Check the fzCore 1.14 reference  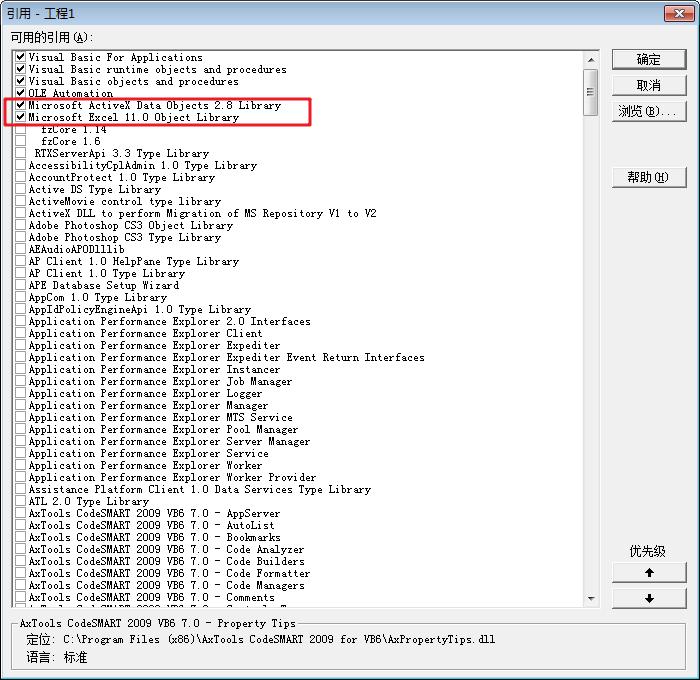tap(21, 129)
